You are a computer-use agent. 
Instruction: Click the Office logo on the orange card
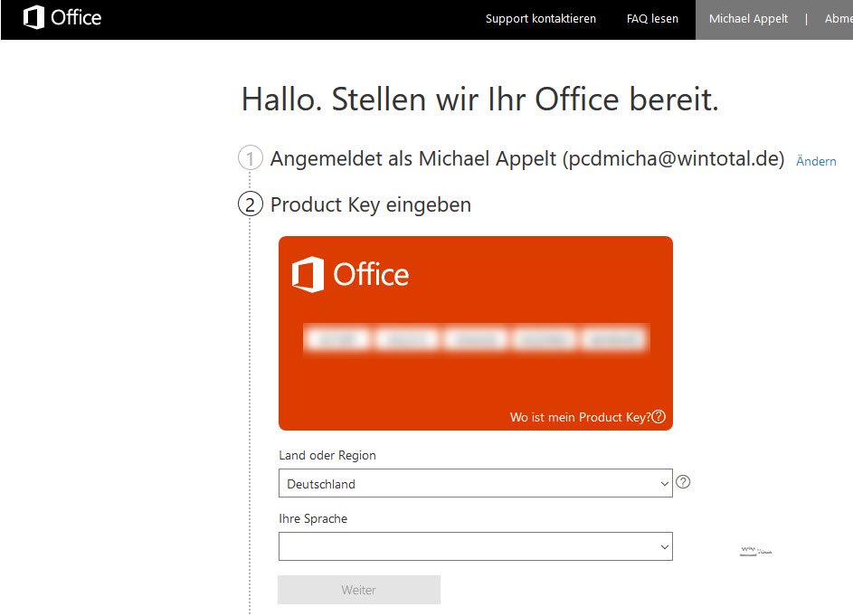pyautogui.click(x=350, y=274)
